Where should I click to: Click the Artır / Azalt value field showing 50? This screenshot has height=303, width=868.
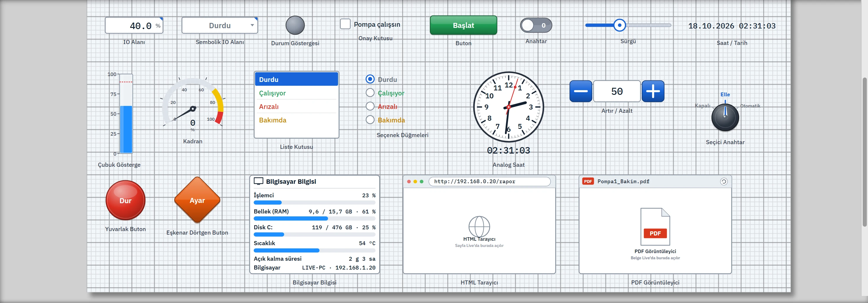[617, 91]
